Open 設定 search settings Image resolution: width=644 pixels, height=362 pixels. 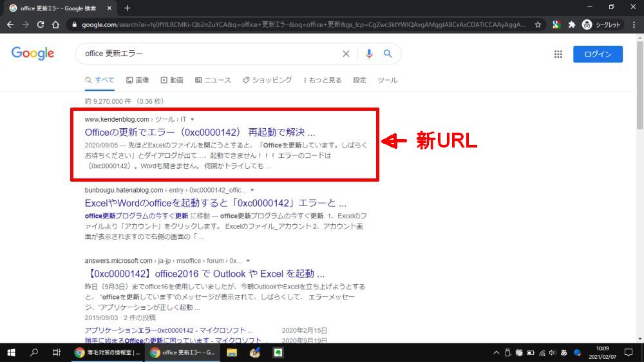click(x=359, y=80)
